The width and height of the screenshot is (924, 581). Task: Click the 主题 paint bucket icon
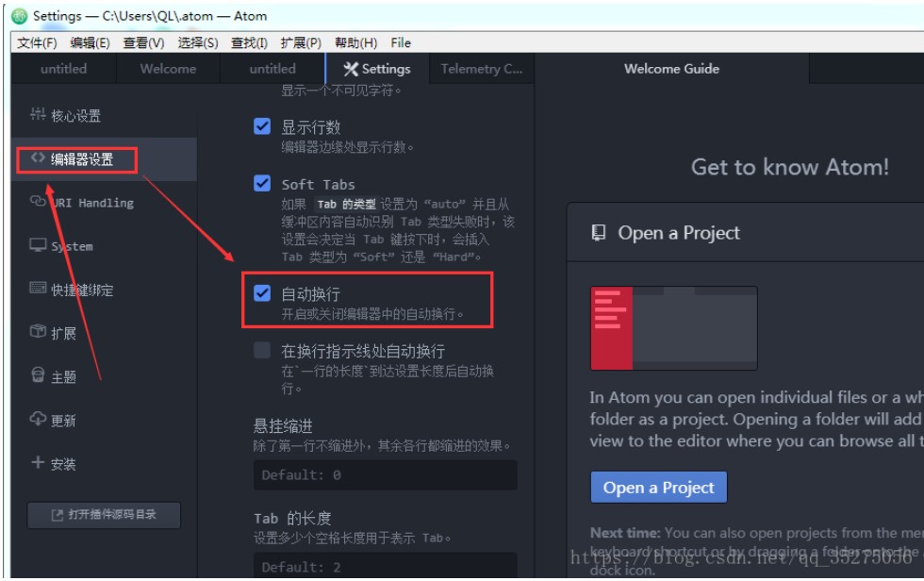38,375
